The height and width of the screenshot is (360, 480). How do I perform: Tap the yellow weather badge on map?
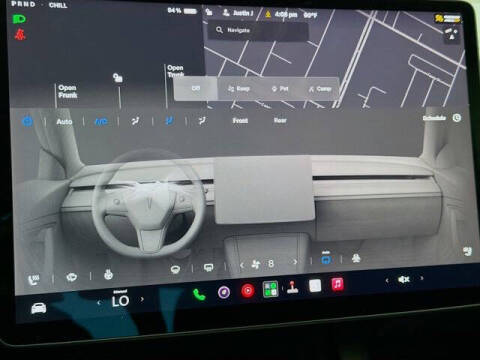coord(448,18)
